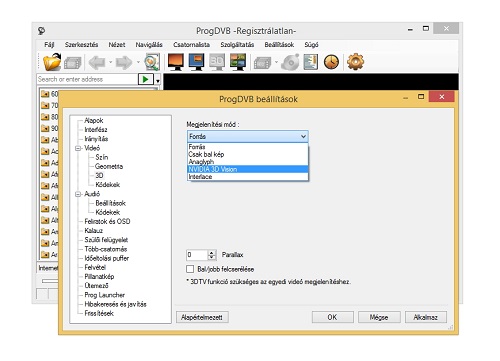Viewport: 500px width, 361px height.
Task: Select Anaglyph display mode option
Action: click(248, 162)
